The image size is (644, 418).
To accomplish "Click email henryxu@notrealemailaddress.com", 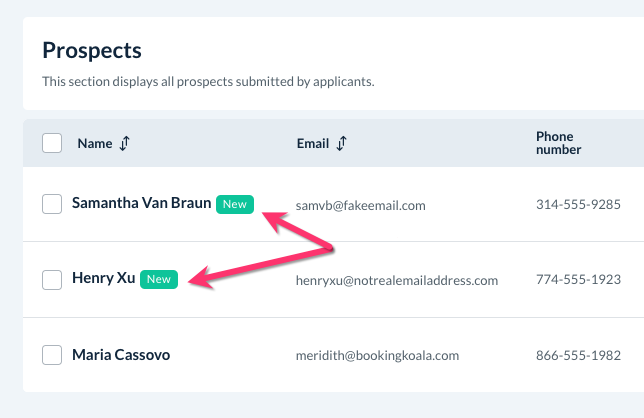I will pos(396,280).
